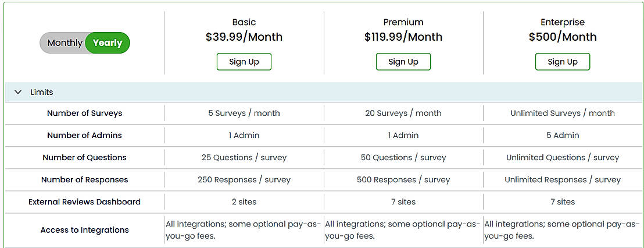The width and height of the screenshot is (644, 248).
Task: Click the Enterprise $500/Month price
Action: [x=563, y=37]
